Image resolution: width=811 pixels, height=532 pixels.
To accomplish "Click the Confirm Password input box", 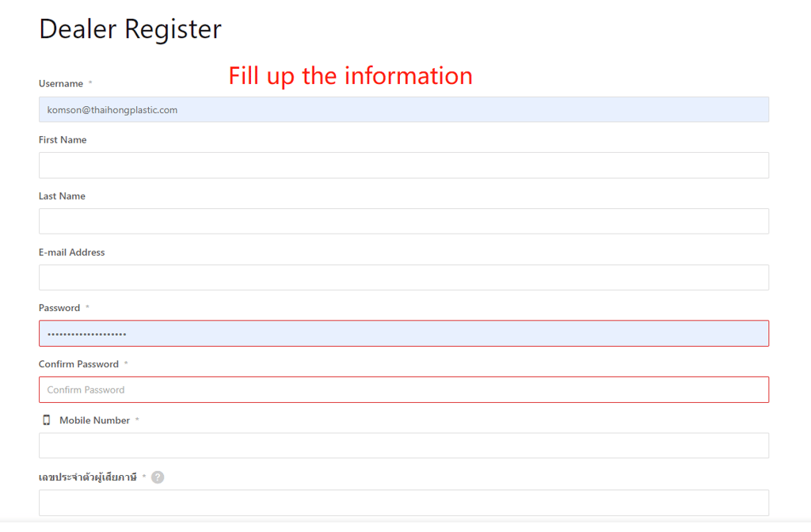I will [403, 389].
